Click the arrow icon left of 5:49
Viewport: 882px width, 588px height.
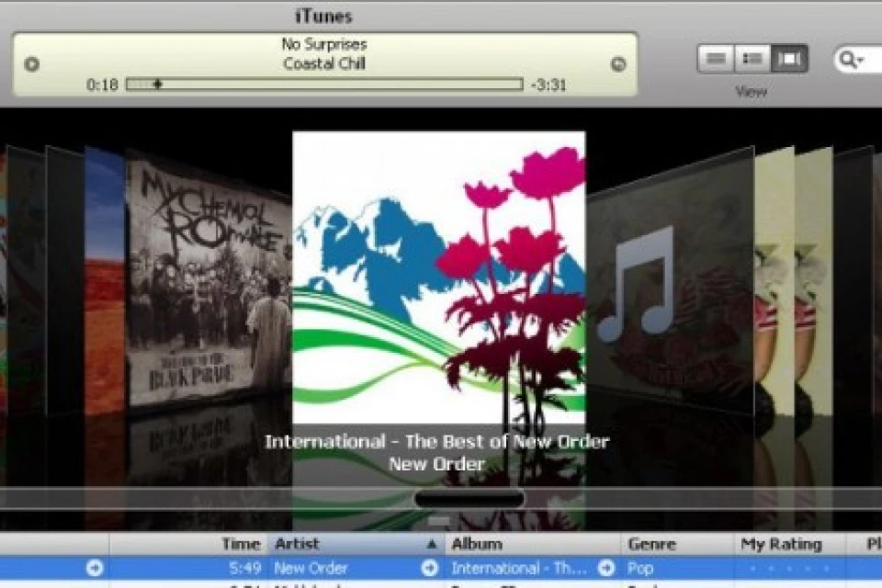[x=95, y=569]
